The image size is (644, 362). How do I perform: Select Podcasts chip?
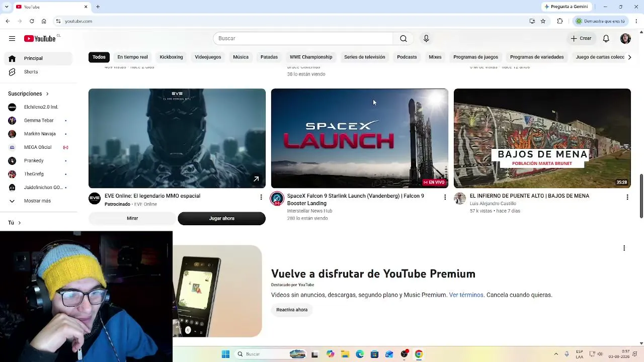tap(407, 57)
